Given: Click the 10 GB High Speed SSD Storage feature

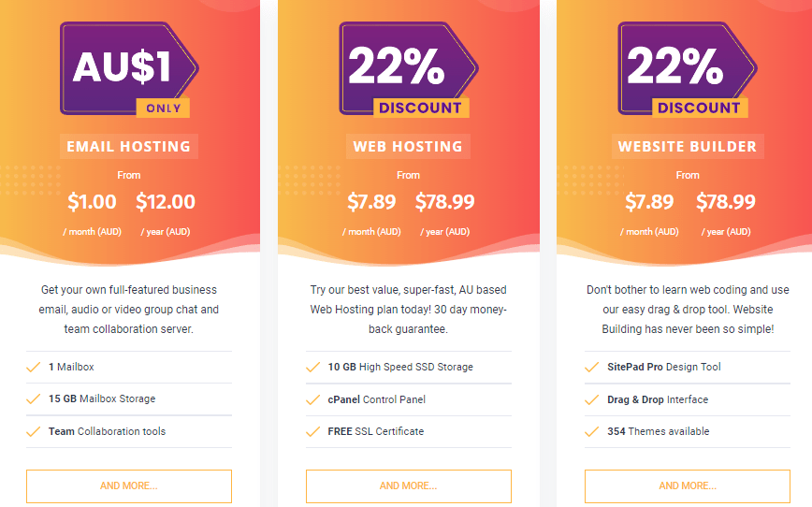Looking at the screenshot, I should point(400,368).
